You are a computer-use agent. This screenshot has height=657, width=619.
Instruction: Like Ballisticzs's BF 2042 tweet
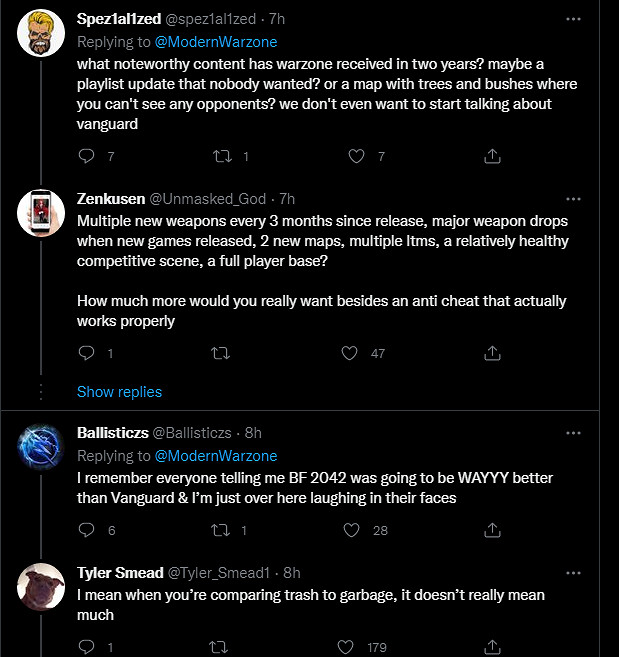349,530
